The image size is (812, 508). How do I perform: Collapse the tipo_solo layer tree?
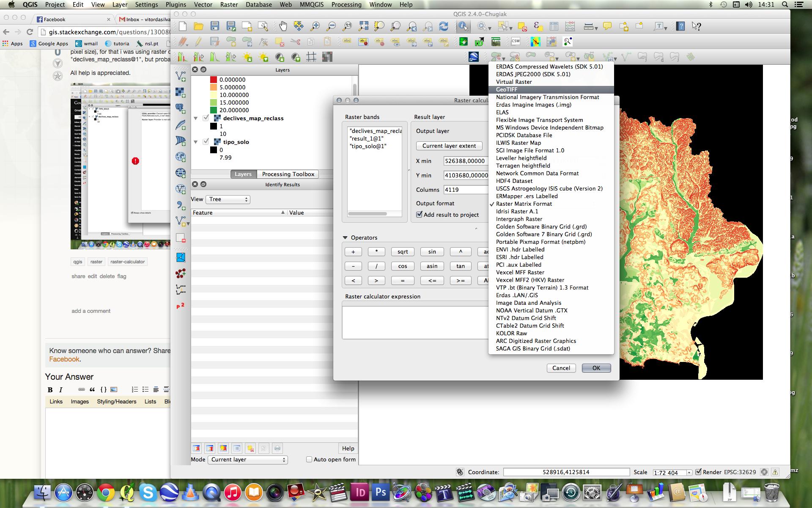tap(196, 142)
